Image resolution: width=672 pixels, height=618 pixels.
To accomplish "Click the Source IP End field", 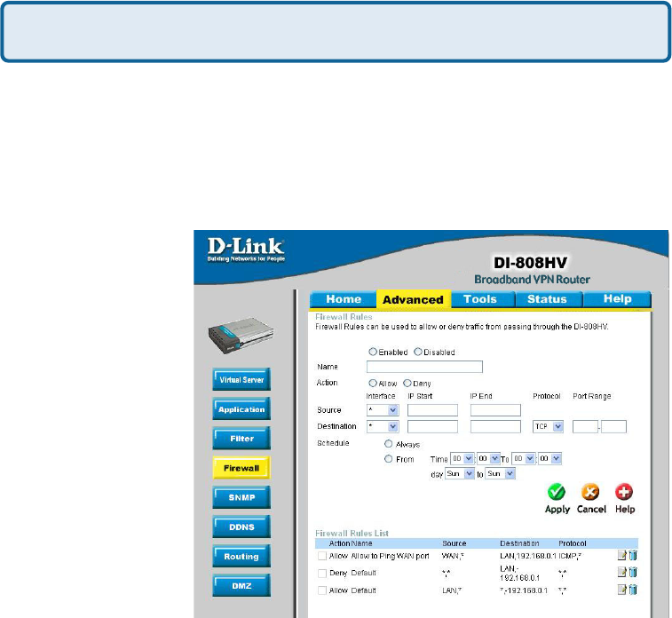I will (495, 410).
